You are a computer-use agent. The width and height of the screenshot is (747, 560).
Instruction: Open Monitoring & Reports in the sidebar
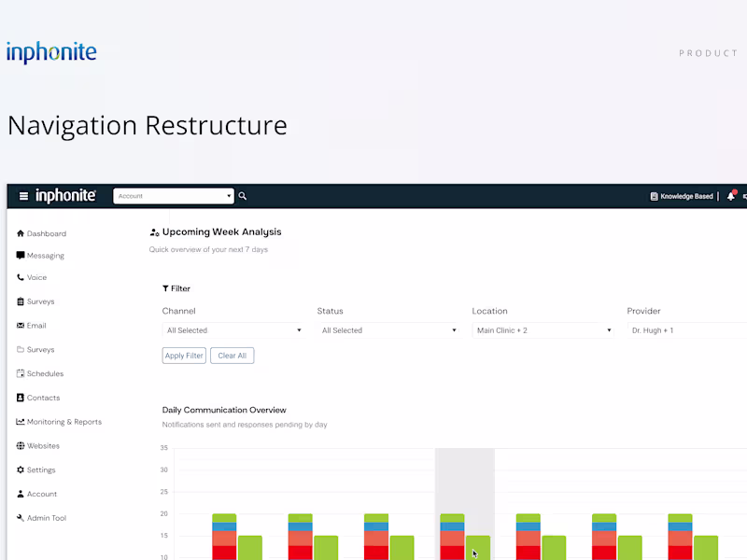[x=59, y=422]
